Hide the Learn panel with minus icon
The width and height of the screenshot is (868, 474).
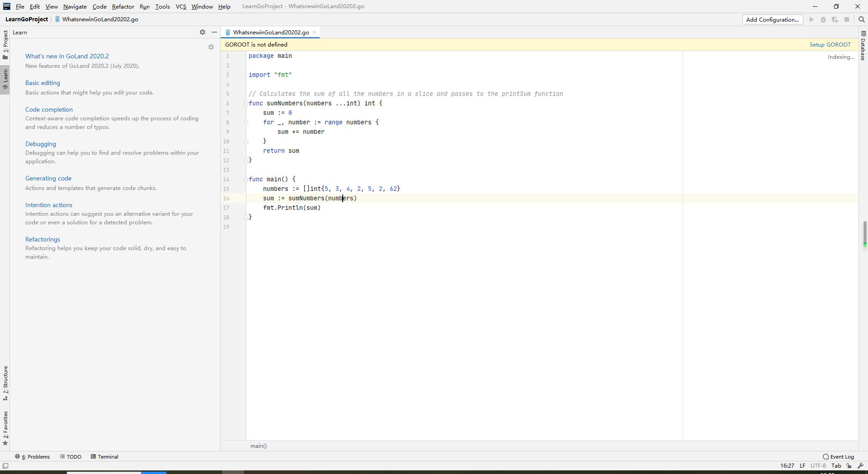click(x=214, y=32)
